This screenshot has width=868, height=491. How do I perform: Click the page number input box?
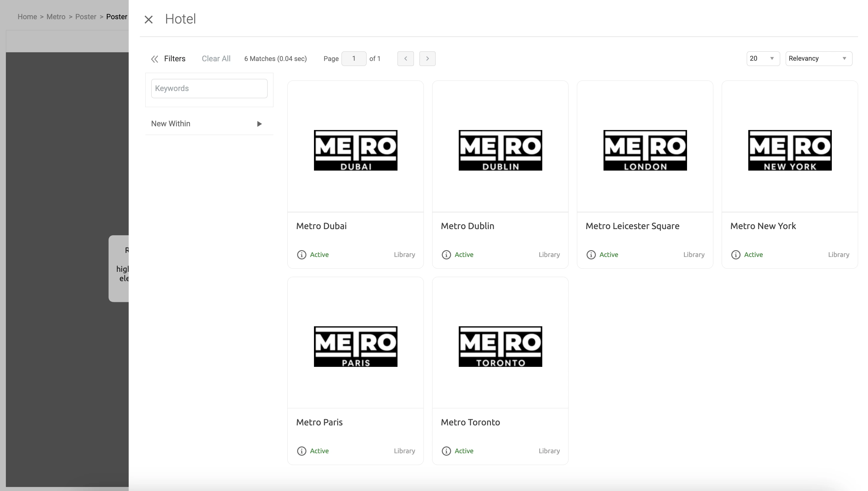pos(354,59)
